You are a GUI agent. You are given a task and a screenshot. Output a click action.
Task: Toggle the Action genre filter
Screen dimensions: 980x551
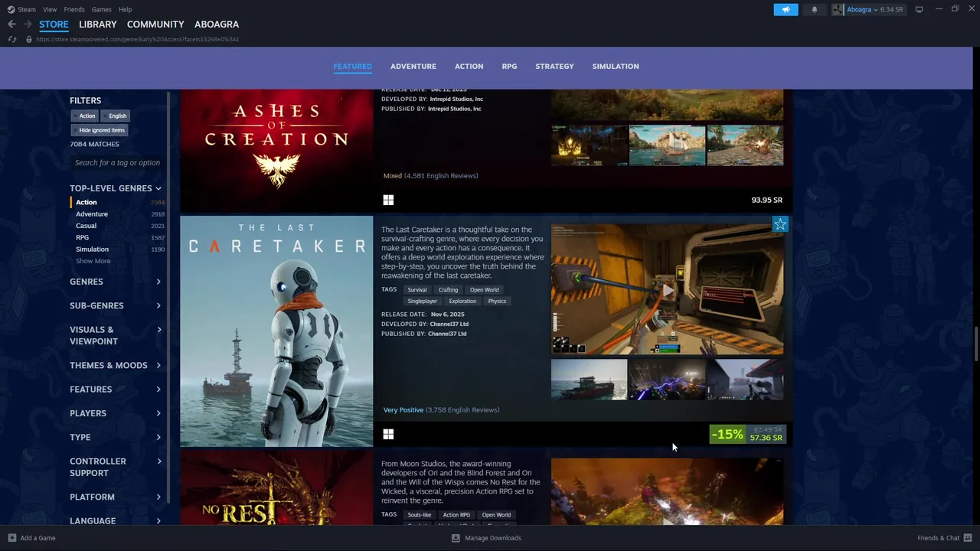coord(117,202)
